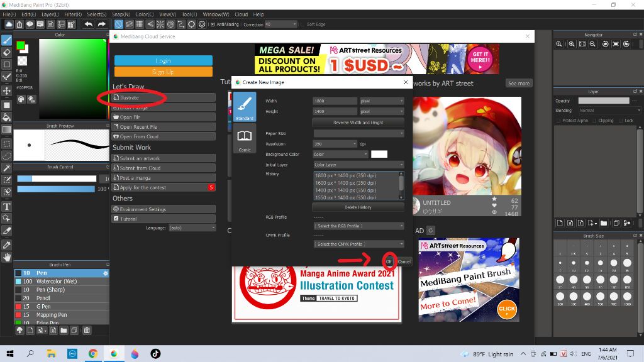The width and height of the screenshot is (644, 362).
Task: Open the Windows Start menu
Action: point(10,353)
